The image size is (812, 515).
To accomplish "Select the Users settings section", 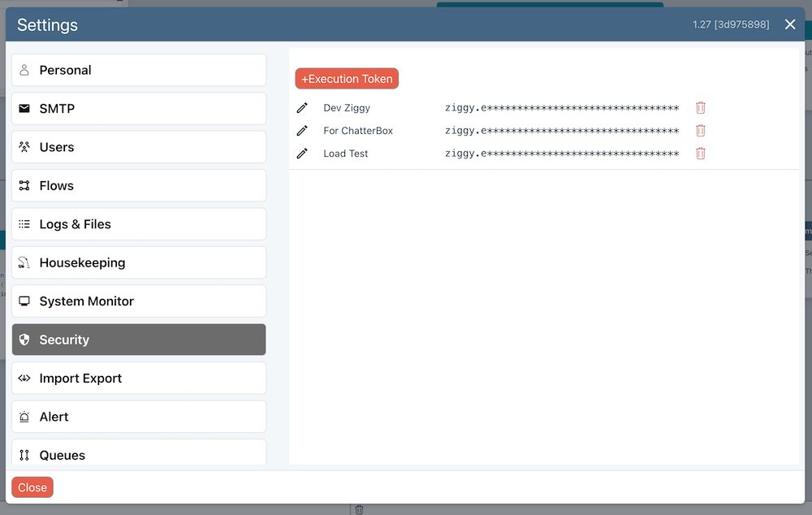I will [139, 147].
